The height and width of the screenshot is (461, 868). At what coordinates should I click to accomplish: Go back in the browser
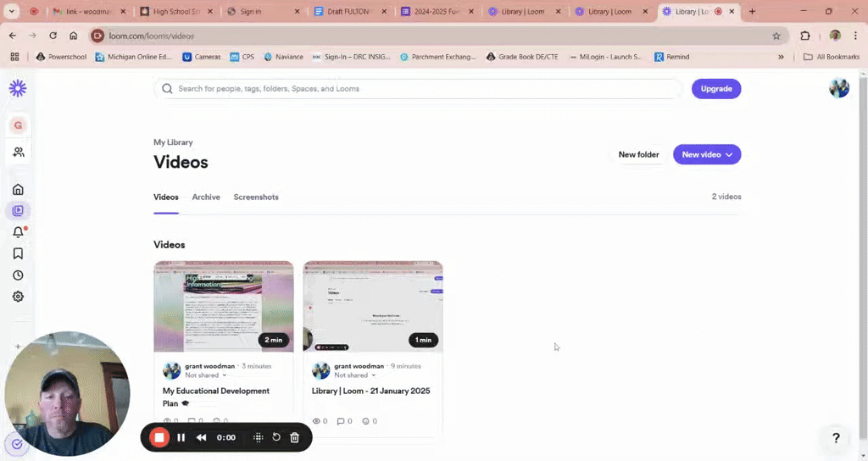13,36
